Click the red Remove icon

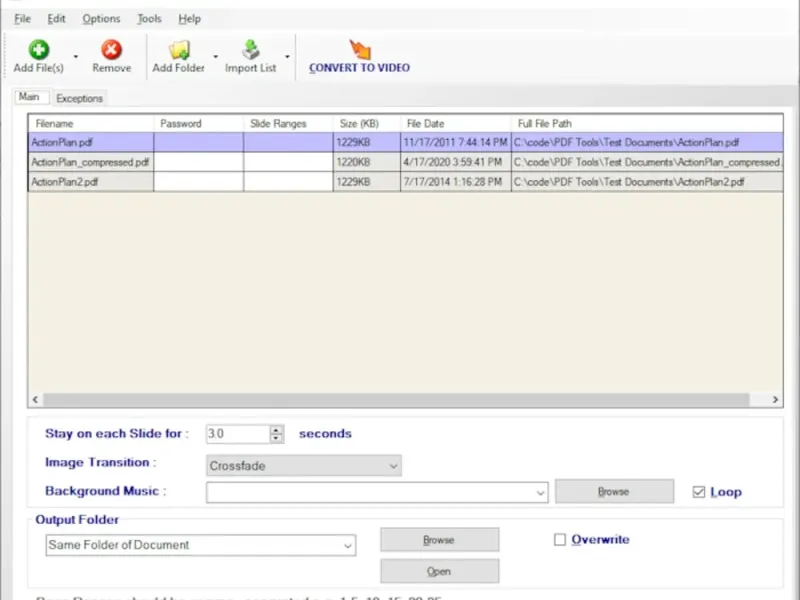[x=111, y=49]
